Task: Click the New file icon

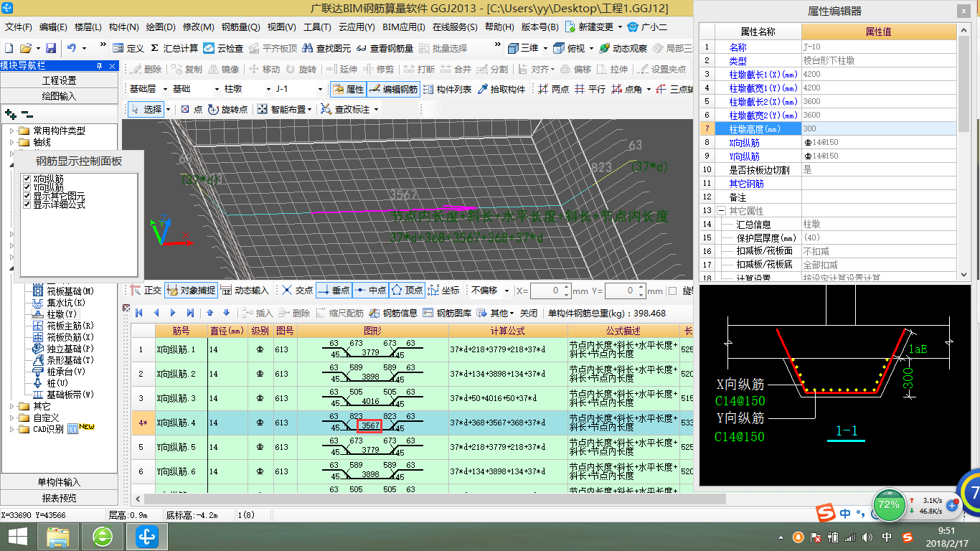Action: [9, 48]
